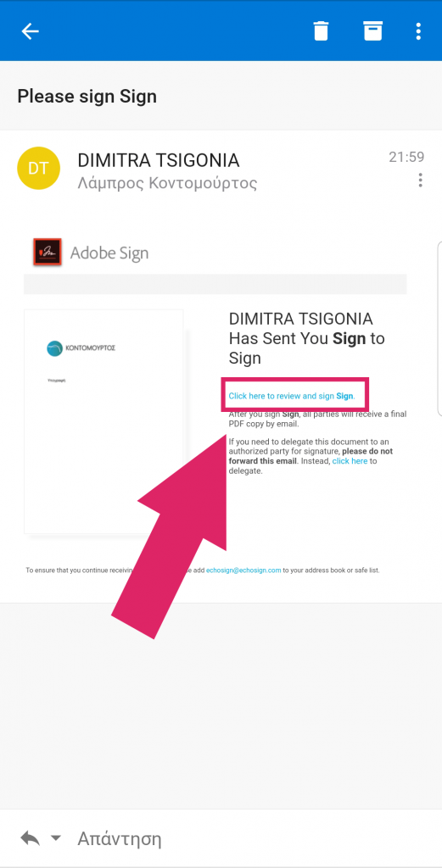Archive the email using box icon
Viewport: 442px width, 868px height.
point(372,31)
